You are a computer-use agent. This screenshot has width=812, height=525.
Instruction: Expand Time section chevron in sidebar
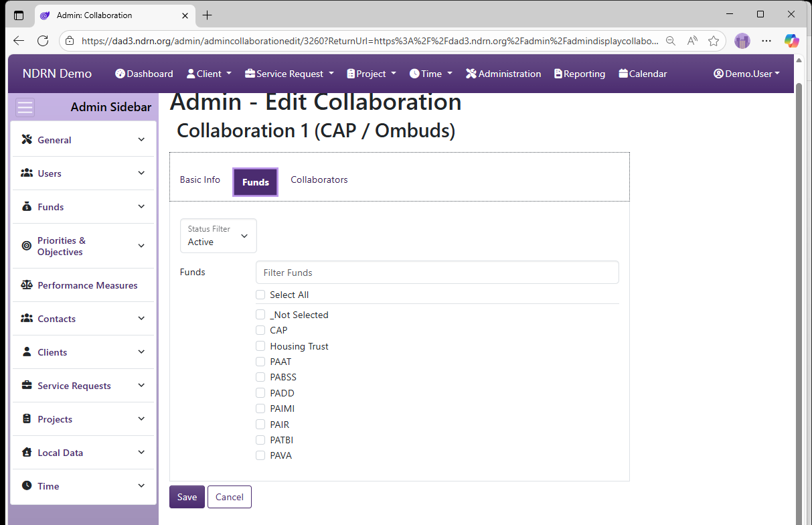click(141, 486)
